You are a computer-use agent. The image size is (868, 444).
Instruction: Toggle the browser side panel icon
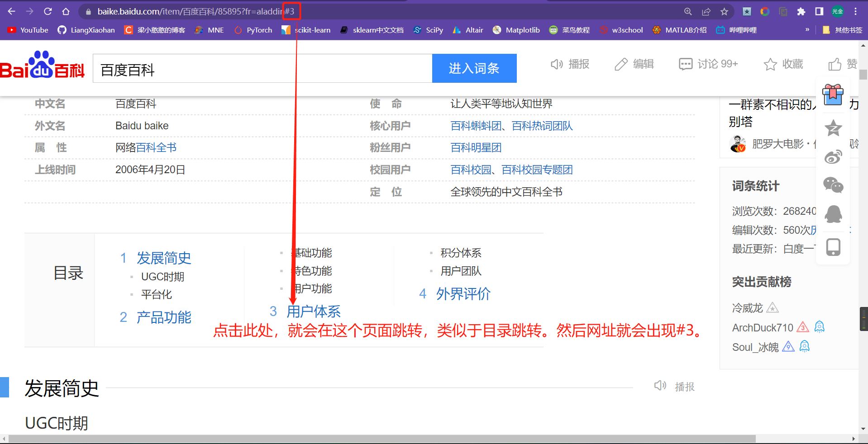(x=819, y=12)
